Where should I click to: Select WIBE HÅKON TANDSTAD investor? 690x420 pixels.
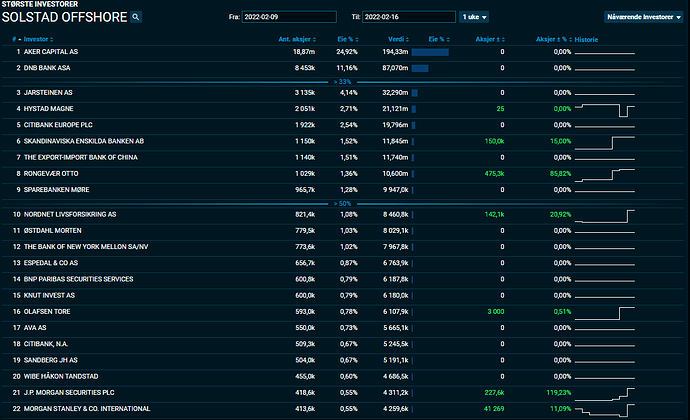(x=61, y=376)
